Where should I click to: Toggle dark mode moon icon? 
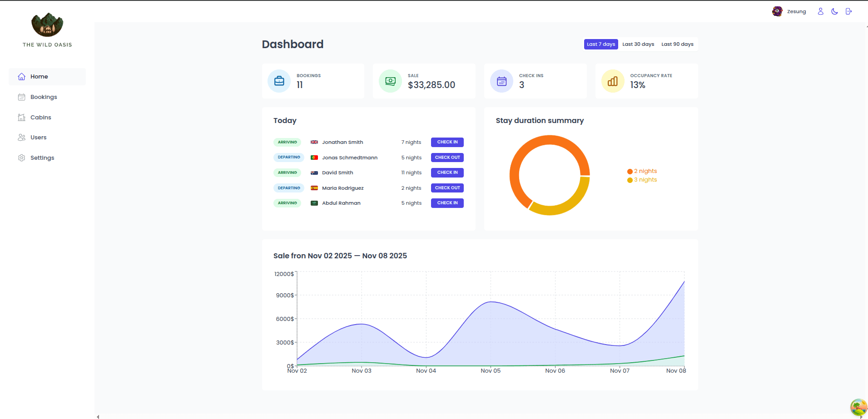pos(834,11)
